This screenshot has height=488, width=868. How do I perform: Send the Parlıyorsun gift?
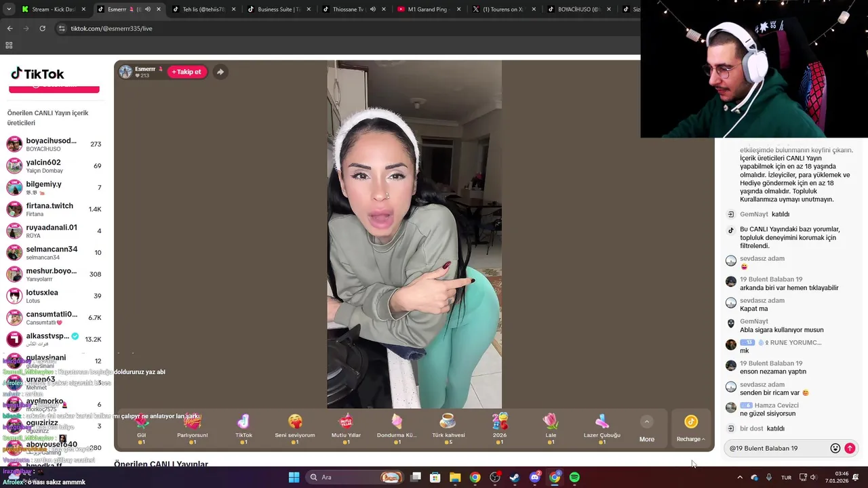tap(192, 427)
